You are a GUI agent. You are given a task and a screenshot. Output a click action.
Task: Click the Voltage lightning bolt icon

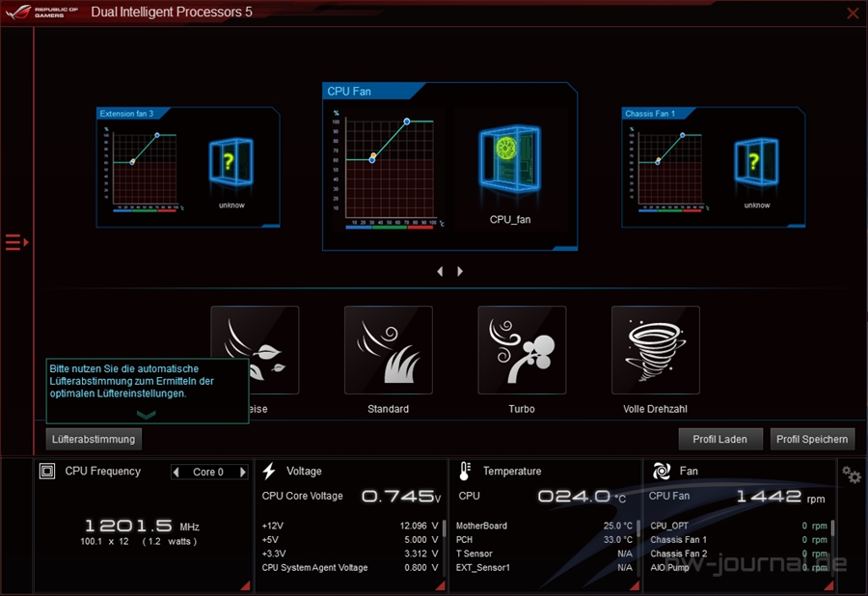[x=269, y=471]
